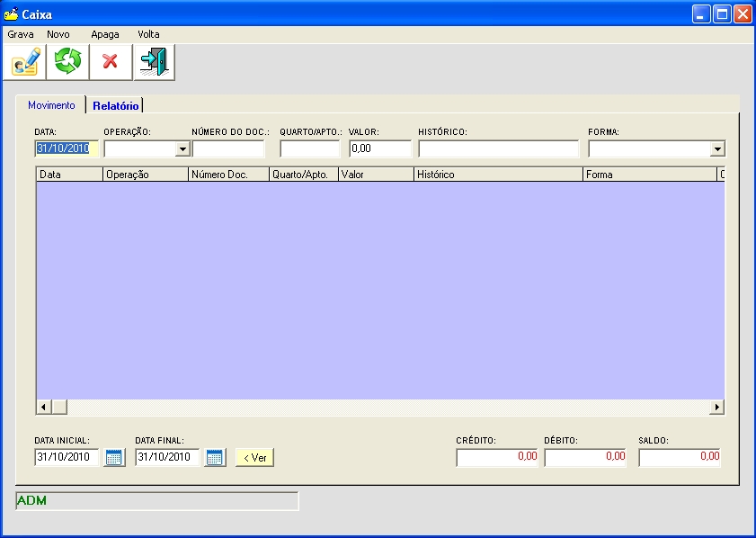756x538 pixels.
Task: Open the Data Final calendar picker
Action: pyautogui.click(x=215, y=457)
